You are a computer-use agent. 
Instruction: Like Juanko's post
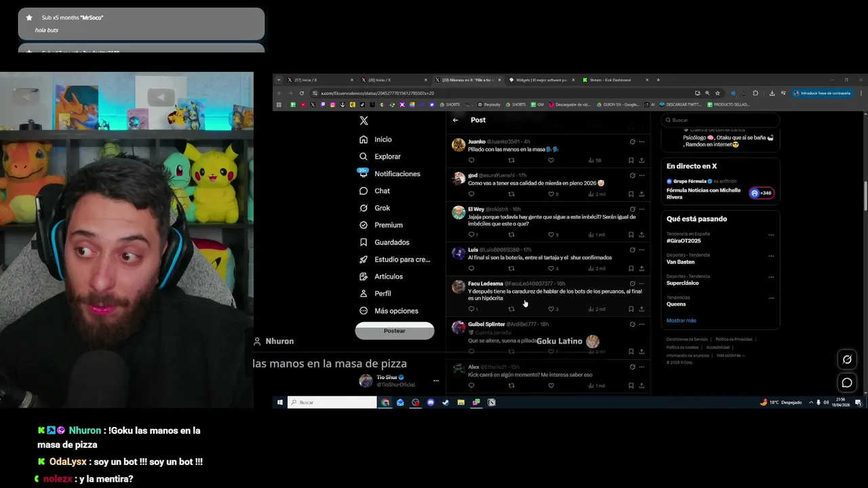pos(551,161)
